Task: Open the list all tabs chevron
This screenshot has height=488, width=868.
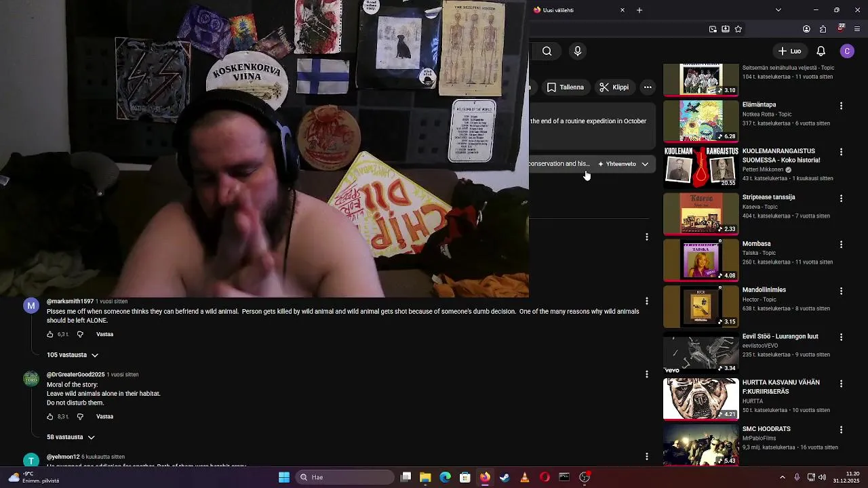Action: point(778,10)
